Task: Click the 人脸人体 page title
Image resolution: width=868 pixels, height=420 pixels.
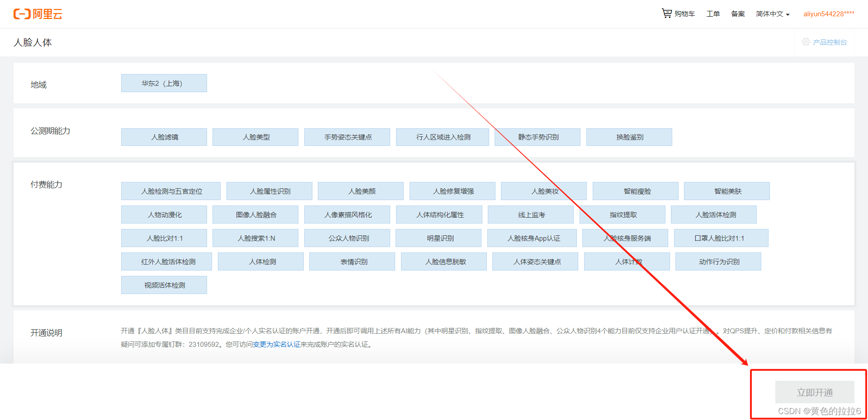Action: [x=33, y=42]
